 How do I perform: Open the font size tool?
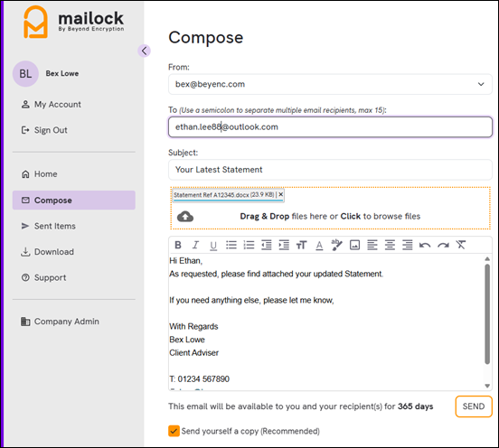pos(301,245)
